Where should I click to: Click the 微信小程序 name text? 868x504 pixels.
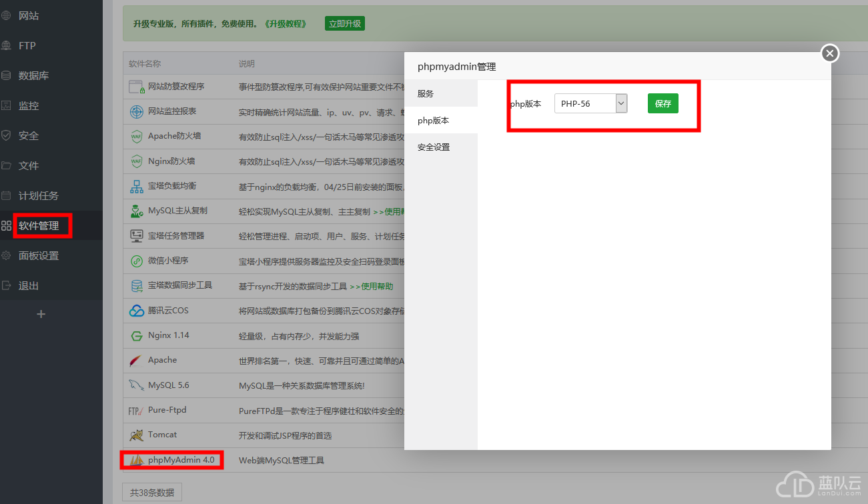168,261
